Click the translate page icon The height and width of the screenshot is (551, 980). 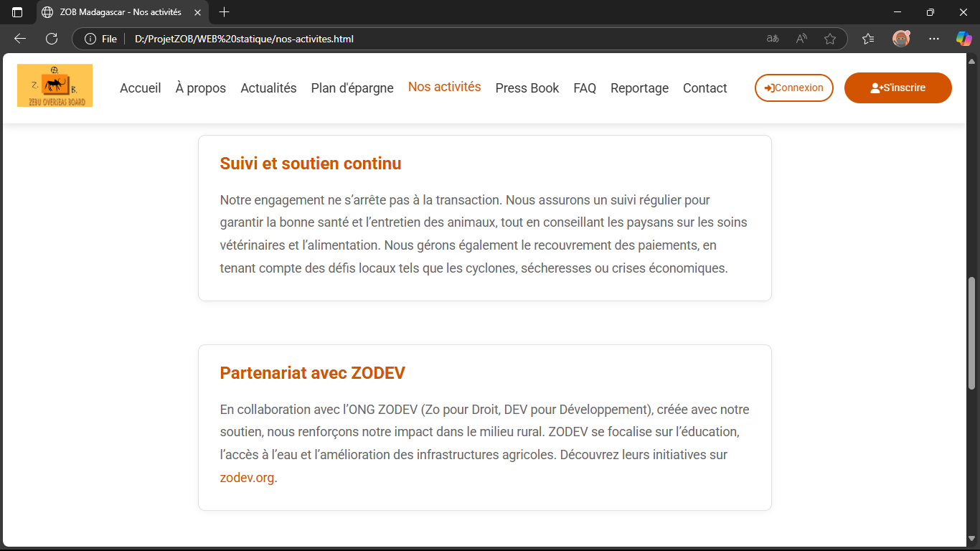(773, 39)
